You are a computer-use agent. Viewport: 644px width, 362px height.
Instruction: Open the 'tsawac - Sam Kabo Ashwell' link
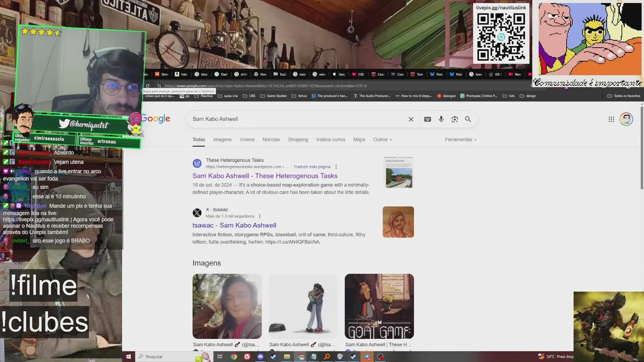coord(234,225)
